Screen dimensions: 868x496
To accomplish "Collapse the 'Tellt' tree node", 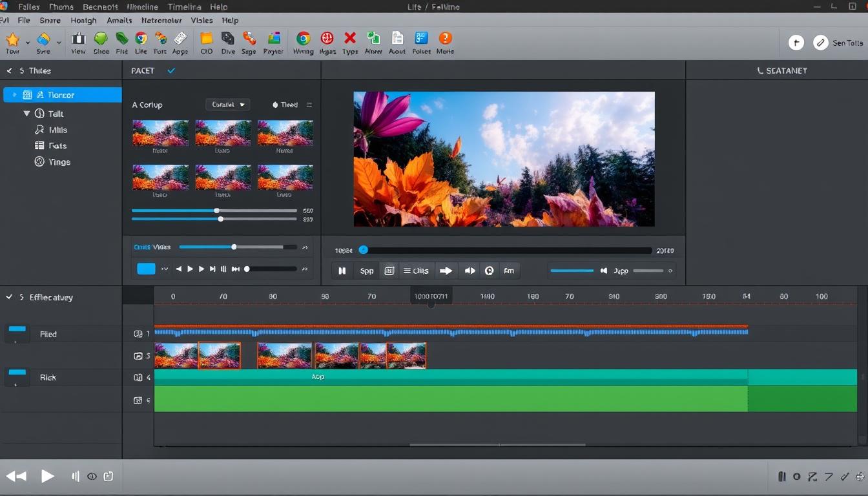I will tap(26, 114).
